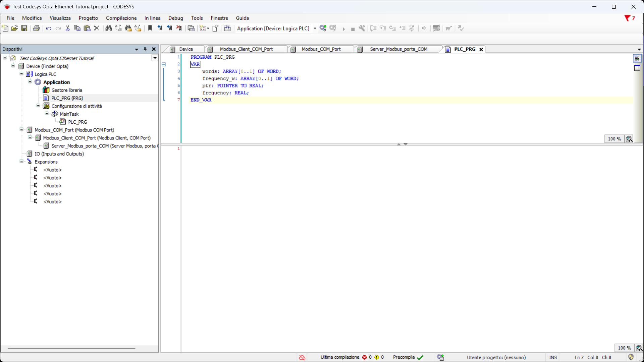The height and width of the screenshot is (362, 644).
Task: Click the Undo arrow icon
Action: tap(48, 28)
